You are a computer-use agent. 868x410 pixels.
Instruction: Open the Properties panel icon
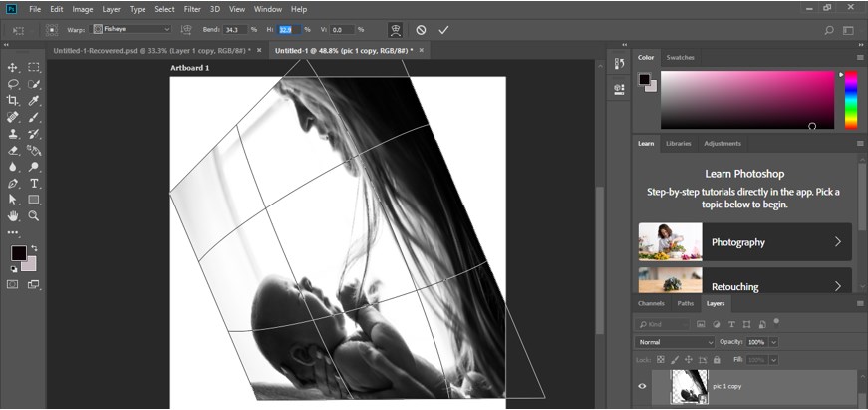pos(620,88)
